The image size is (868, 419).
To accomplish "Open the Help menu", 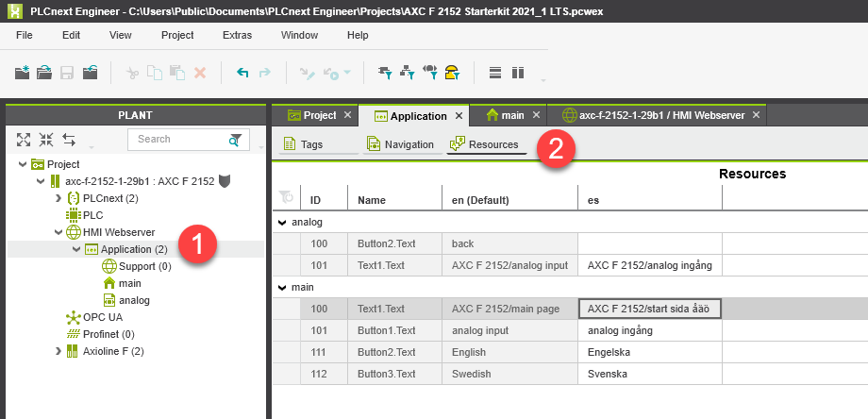I will point(358,36).
